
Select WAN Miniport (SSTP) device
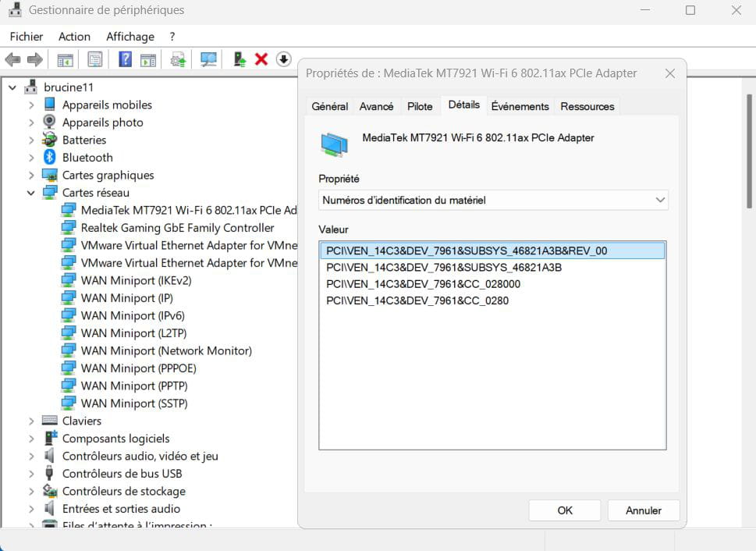(134, 403)
